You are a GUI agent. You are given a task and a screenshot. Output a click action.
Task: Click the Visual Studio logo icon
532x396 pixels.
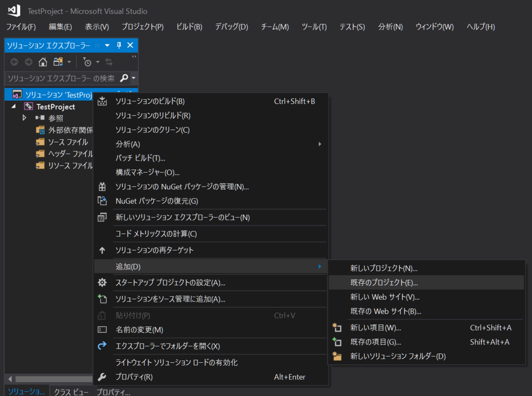pos(14,10)
